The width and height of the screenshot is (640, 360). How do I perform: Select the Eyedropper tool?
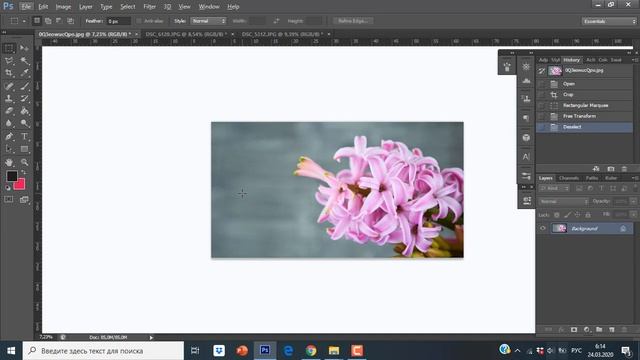click(x=24, y=73)
